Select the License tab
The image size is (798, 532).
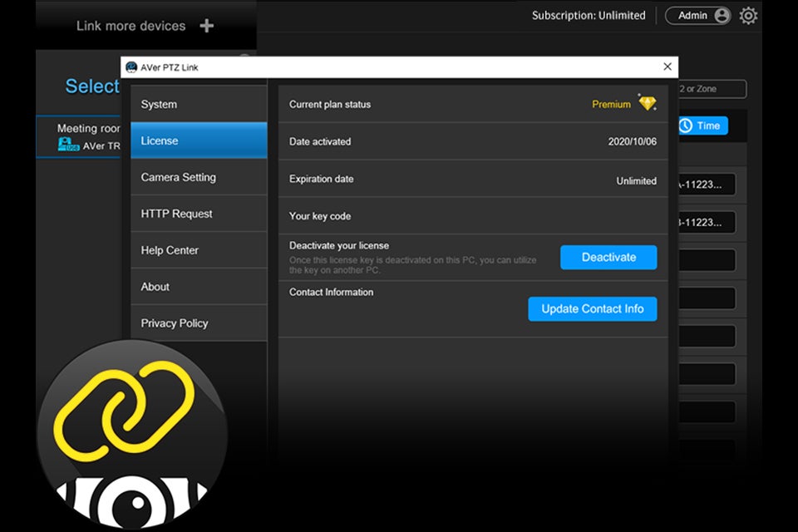click(199, 140)
